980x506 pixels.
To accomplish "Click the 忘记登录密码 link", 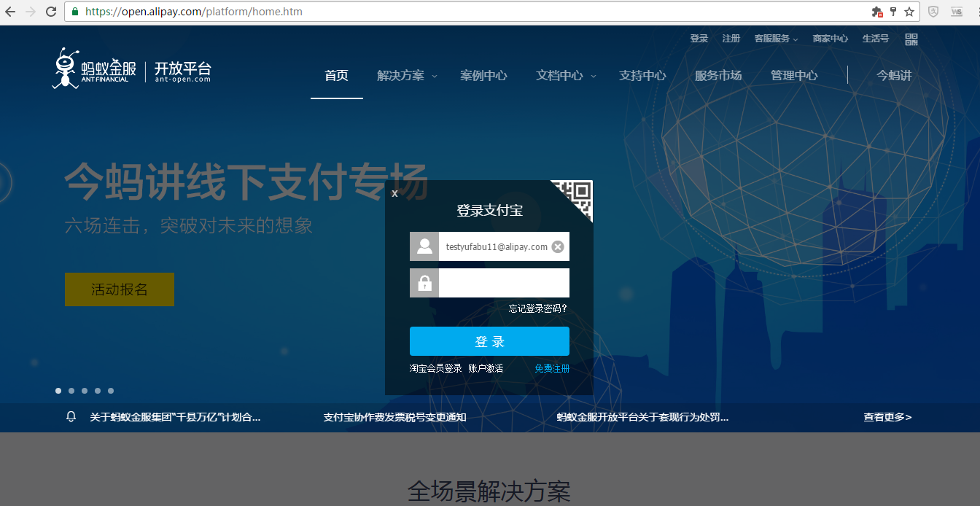I will click(x=538, y=308).
